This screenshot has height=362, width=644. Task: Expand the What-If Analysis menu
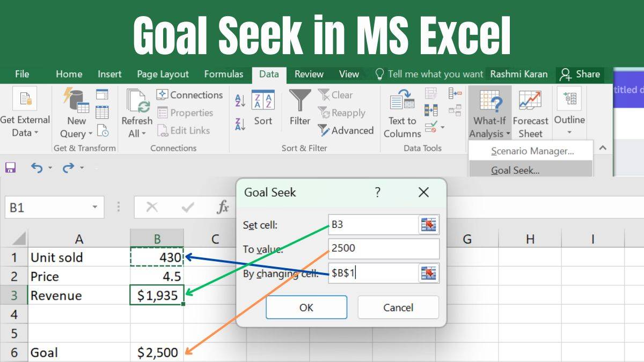click(489, 114)
